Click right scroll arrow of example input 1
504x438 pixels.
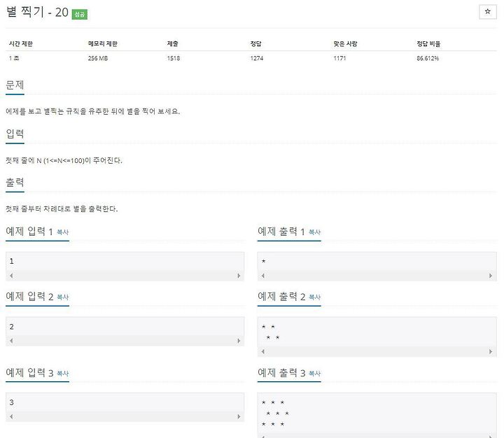(239, 276)
